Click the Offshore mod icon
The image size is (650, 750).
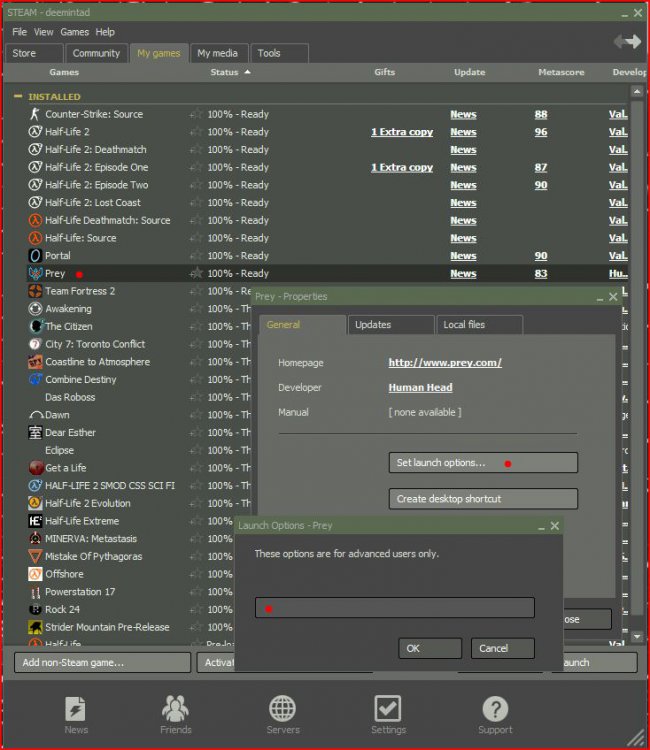(35, 574)
